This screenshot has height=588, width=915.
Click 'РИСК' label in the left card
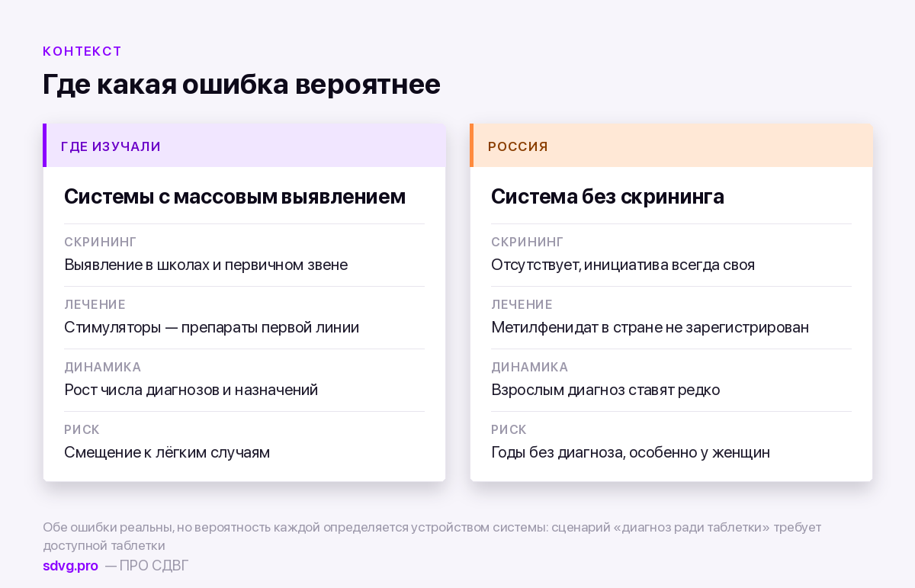(82, 429)
